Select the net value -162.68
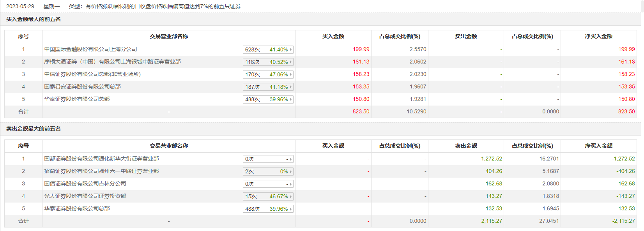The image size is (644, 231). point(626,183)
